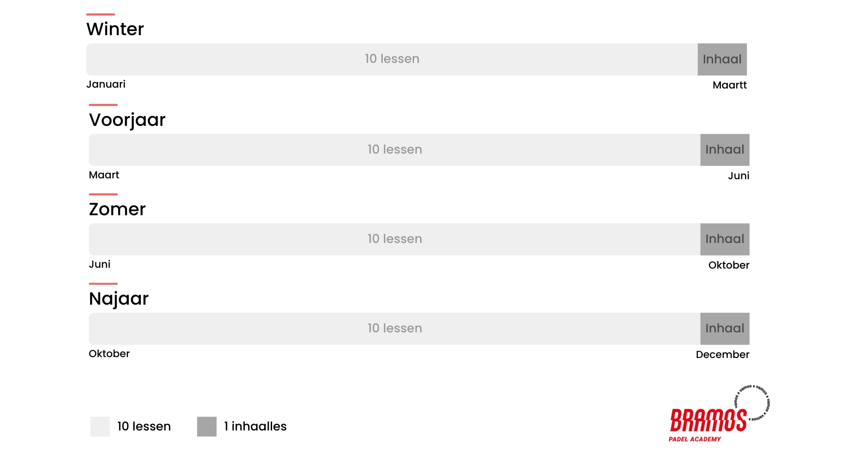Click the Maartt end label under Winter
Viewport: 868px width, 463px height.
729,85
